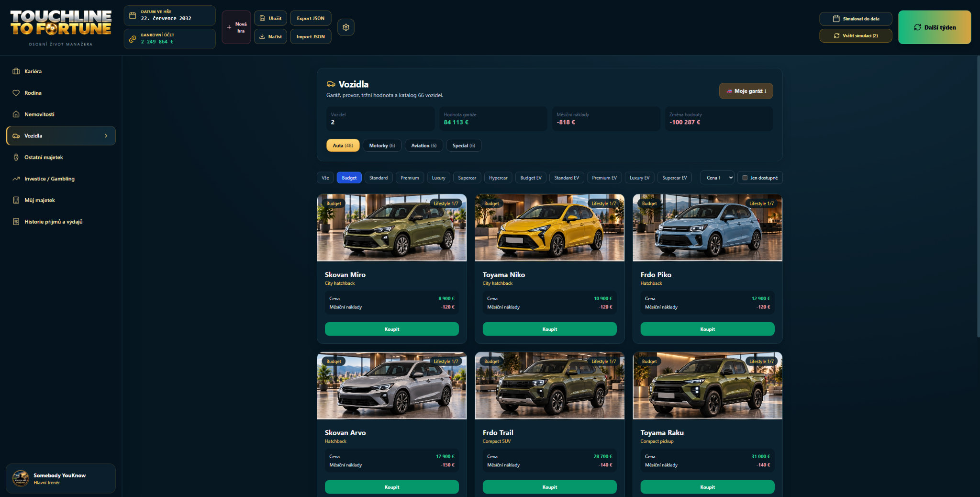980x497 pixels.
Task: Click the Export JSON button
Action: coord(311,18)
